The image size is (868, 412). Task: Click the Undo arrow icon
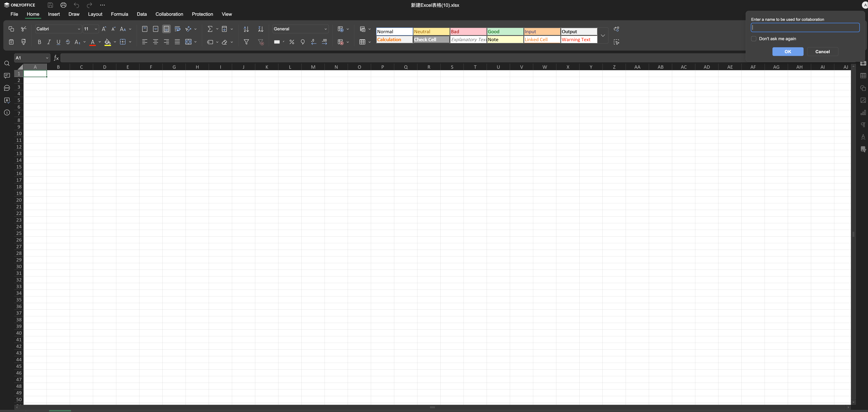coord(76,5)
